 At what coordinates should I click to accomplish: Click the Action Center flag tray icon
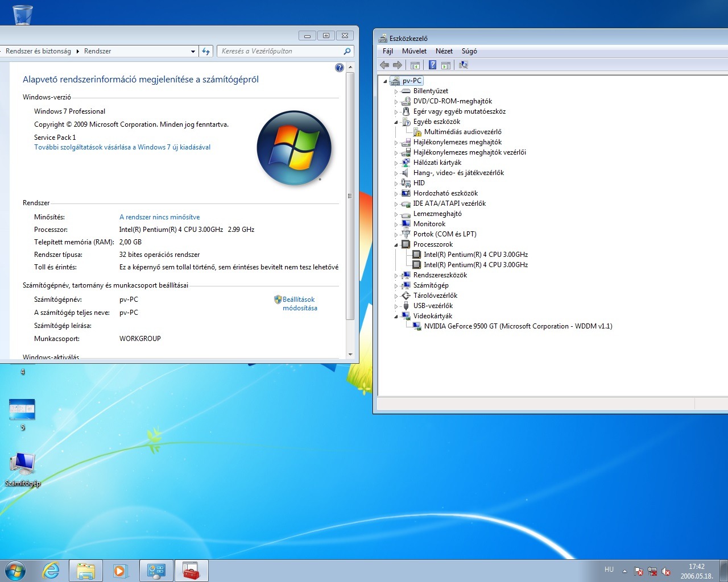(x=639, y=571)
